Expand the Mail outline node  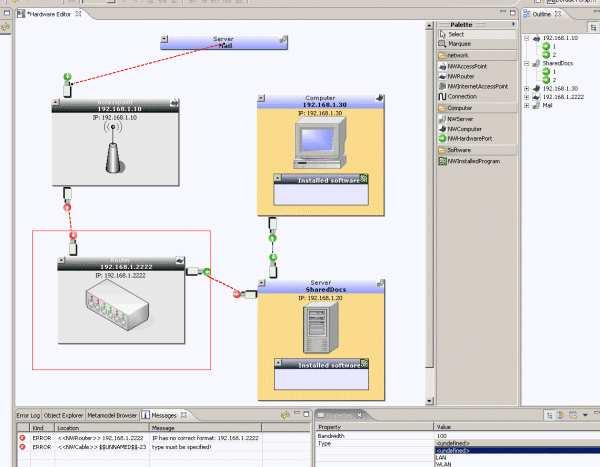[527, 105]
